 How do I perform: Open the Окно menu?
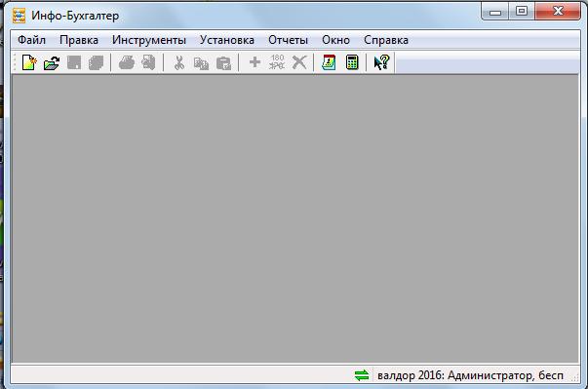pos(335,40)
